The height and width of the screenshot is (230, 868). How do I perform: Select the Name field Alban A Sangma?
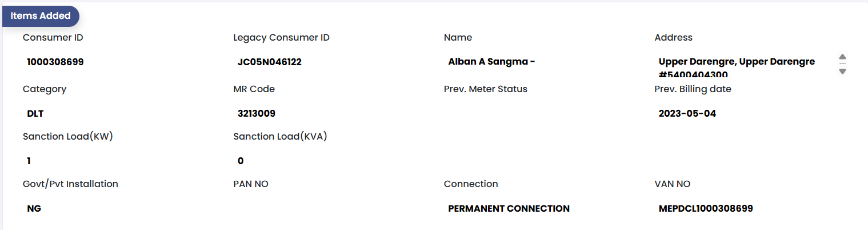[491, 62]
